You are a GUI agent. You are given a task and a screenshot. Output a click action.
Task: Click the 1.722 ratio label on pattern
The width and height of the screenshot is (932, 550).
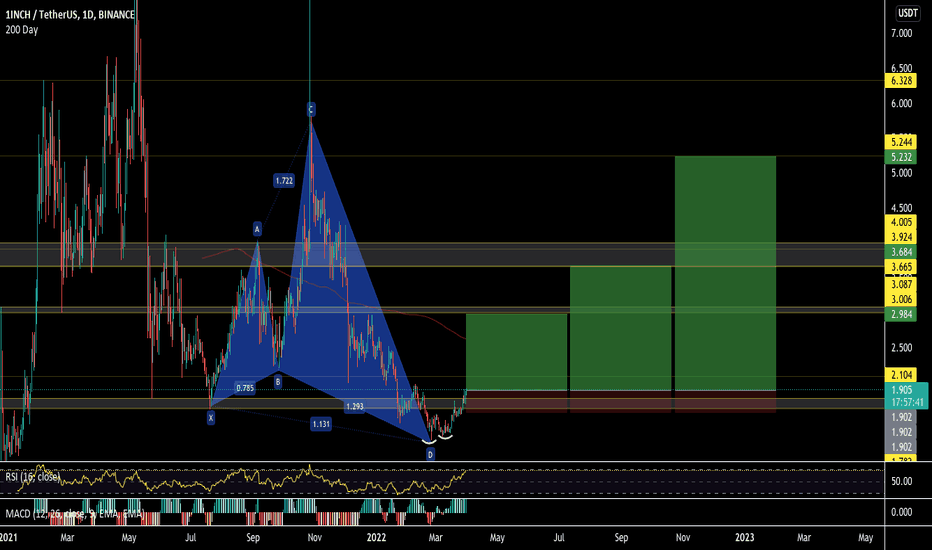[x=284, y=180]
